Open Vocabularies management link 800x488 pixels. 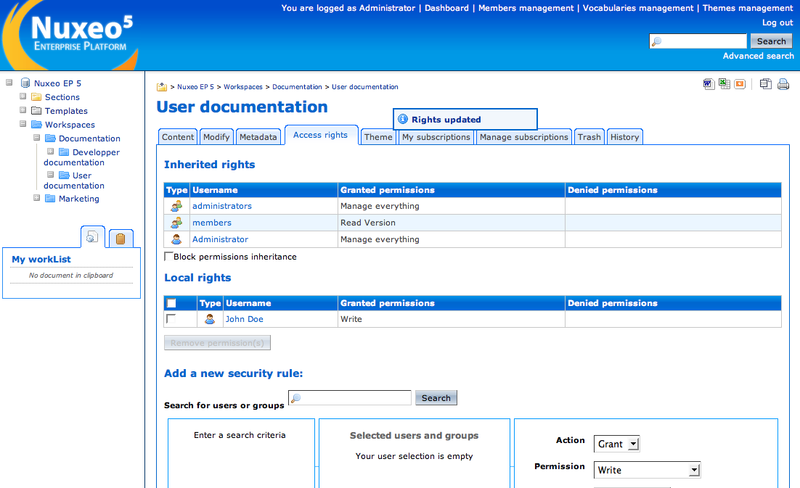(x=638, y=8)
